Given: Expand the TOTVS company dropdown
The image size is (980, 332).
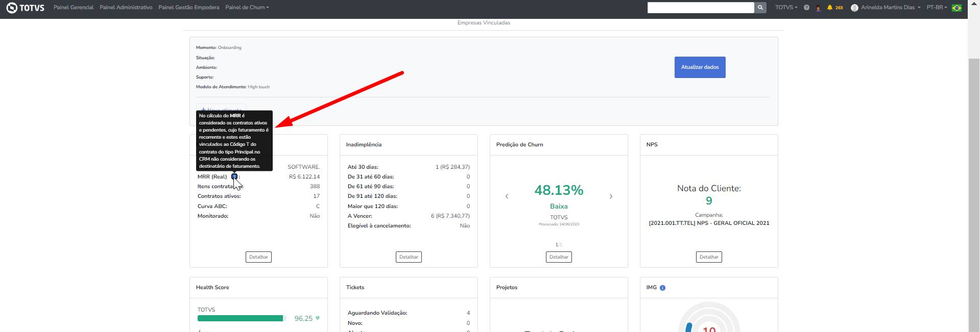Looking at the screenshot, I should click(x=786, y=8).
